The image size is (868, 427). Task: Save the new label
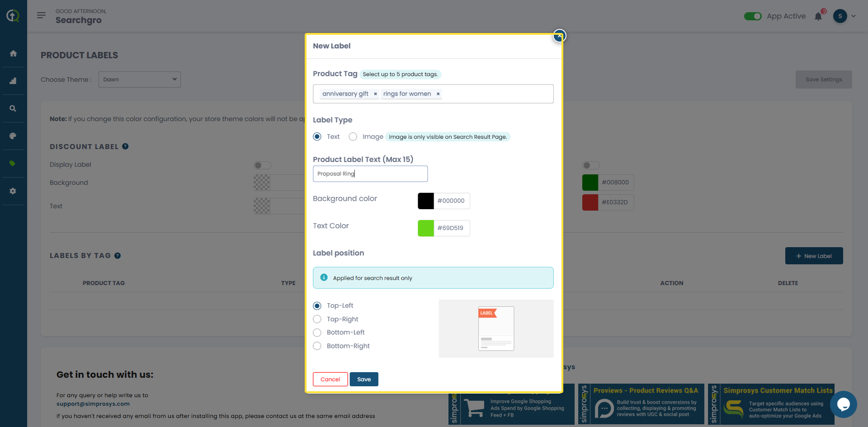(x=364, y=380)
